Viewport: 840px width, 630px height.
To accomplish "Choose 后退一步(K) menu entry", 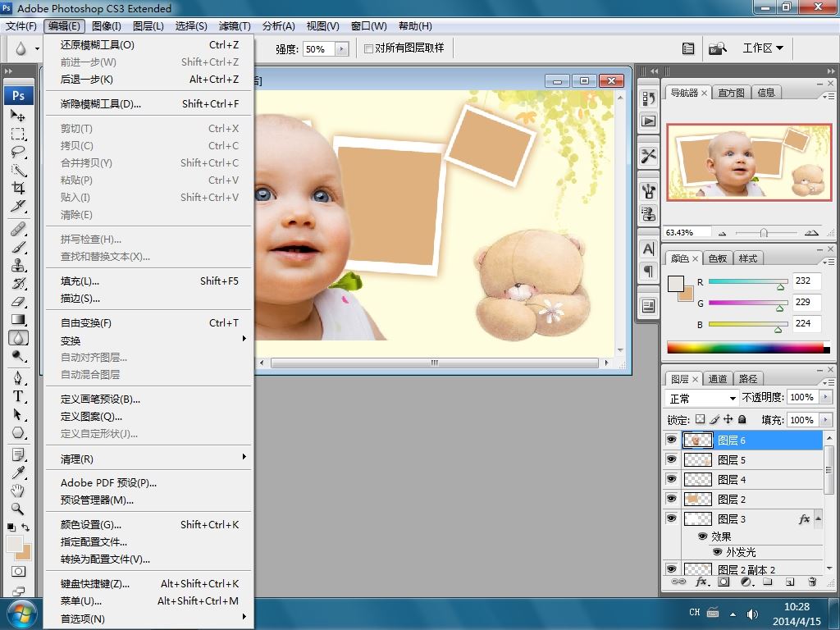I will point(149,80).
